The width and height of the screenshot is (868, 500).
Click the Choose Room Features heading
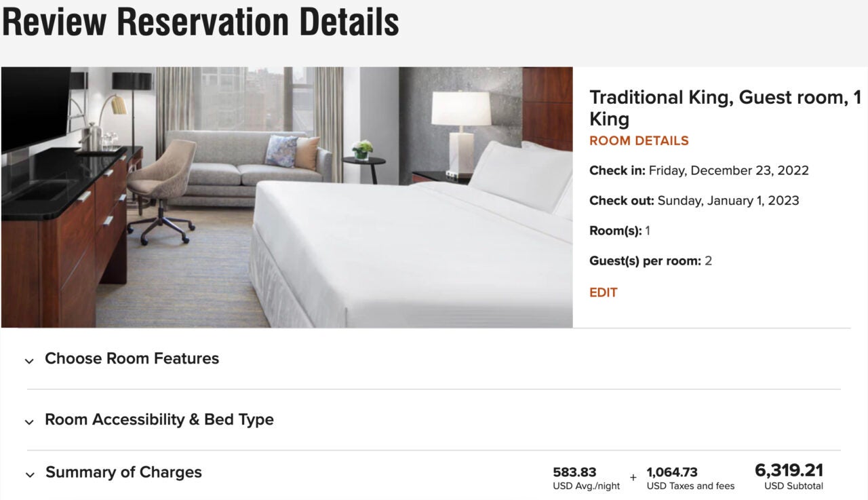132,358
